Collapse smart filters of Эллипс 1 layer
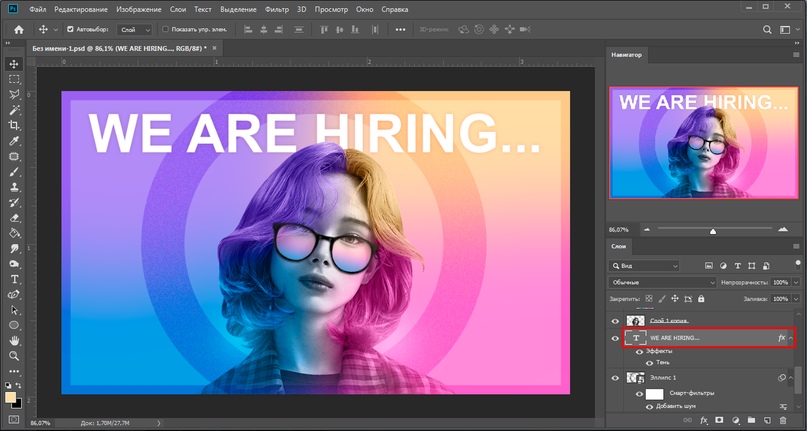Viewport: 807px width, 431px height. 791,378
